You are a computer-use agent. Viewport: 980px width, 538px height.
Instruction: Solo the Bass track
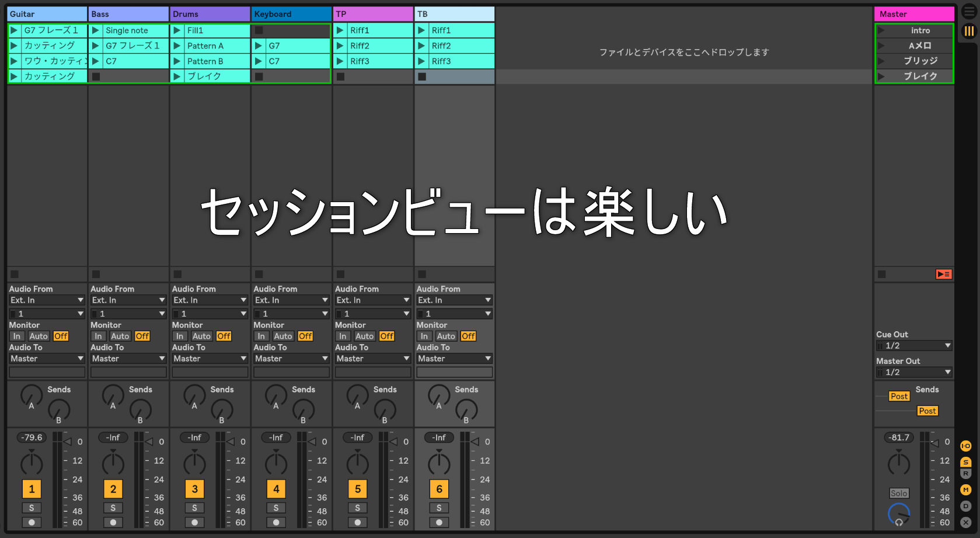coord(113,508)
